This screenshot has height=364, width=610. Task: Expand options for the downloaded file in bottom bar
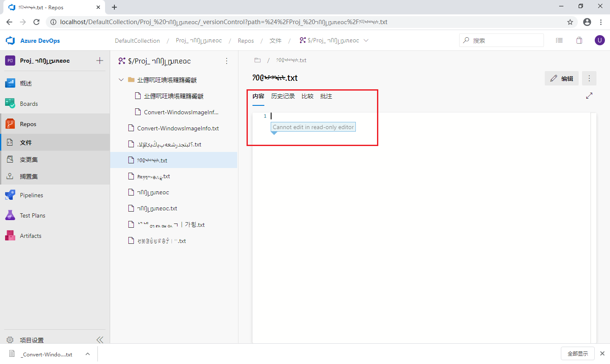[87, 354]
